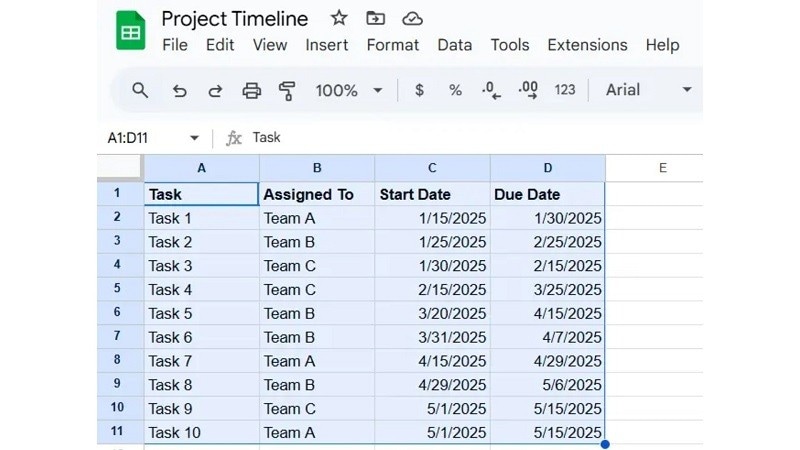Image resolution: width=800 pixels, height=450 pixels.
Task: Redo the last action
Action: 215,91
